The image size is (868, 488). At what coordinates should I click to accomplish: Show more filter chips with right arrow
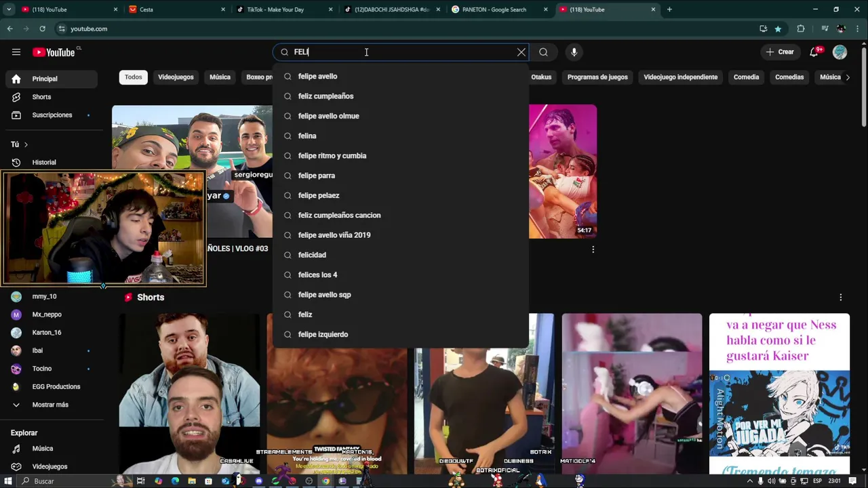coord(848,77)
